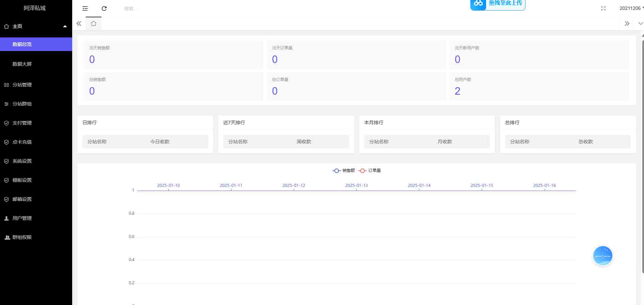The height and width of the screenshot is (305, 644).
Task: Click the cloud upload drag-here icon
Action: 478,4
